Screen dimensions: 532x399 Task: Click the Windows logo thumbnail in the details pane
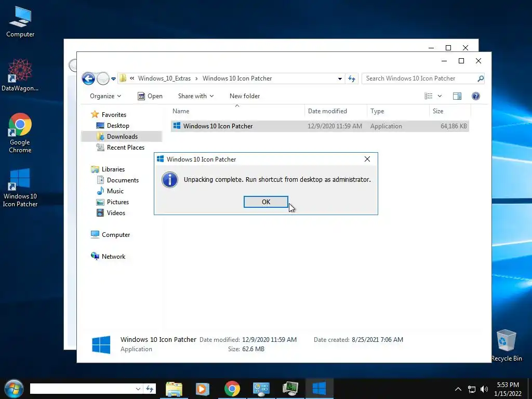tap(101, 345)
